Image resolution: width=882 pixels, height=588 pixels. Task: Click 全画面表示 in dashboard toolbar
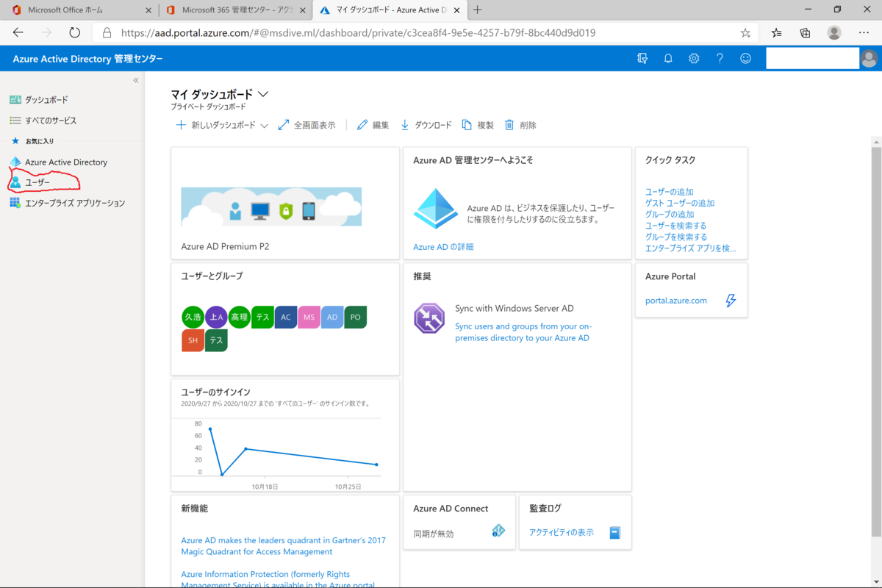(x=306, y=125)
